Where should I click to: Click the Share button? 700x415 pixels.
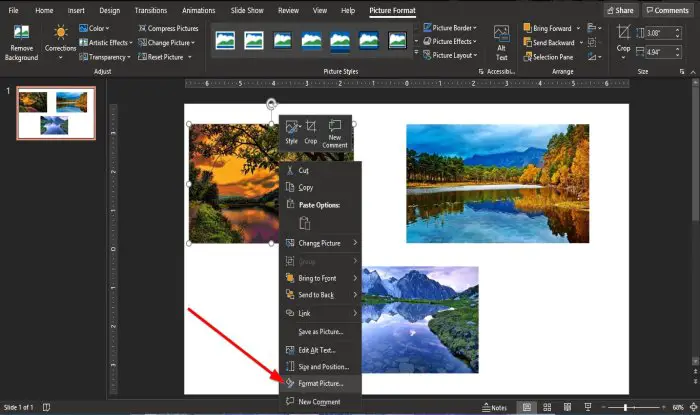click(619, 10)
